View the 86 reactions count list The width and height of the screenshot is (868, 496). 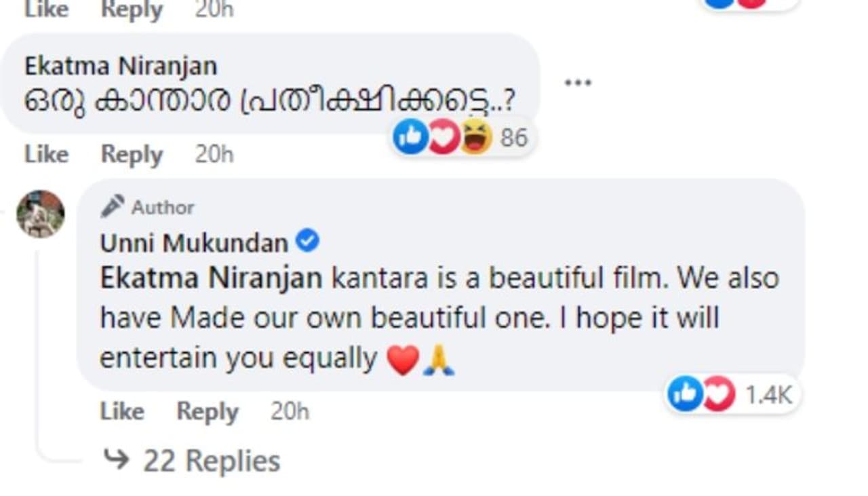pos(513,138)
